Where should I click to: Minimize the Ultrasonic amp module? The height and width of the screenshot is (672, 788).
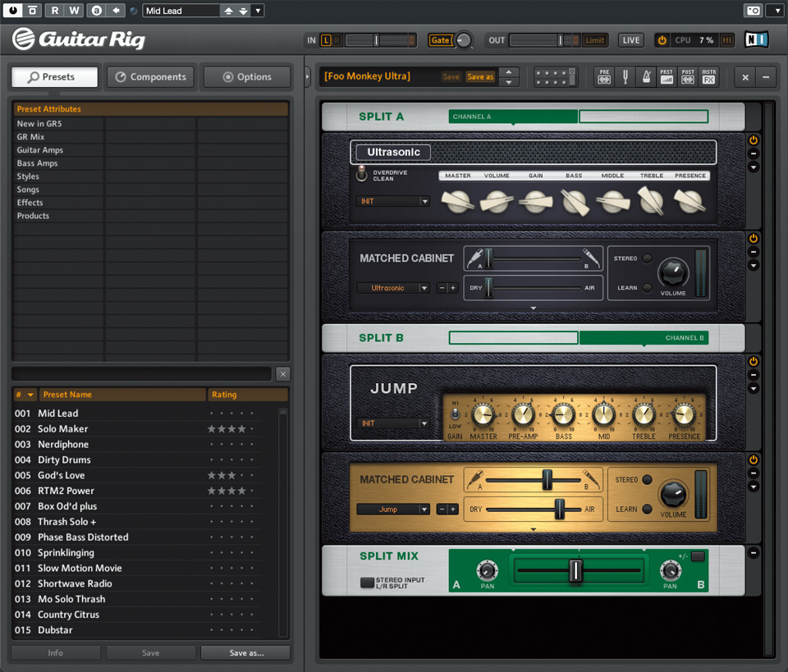pyautogui.click(x=754, y=153)
